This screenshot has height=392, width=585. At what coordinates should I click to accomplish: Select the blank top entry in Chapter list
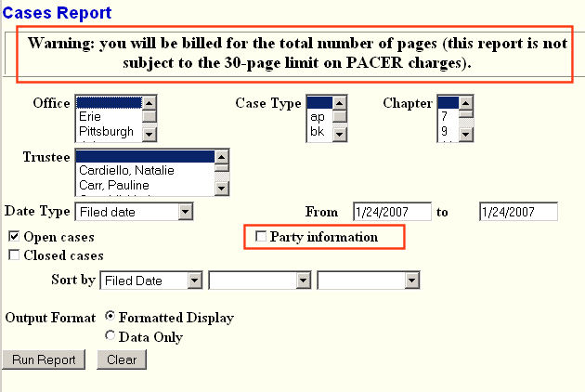[x=448, y=103]
